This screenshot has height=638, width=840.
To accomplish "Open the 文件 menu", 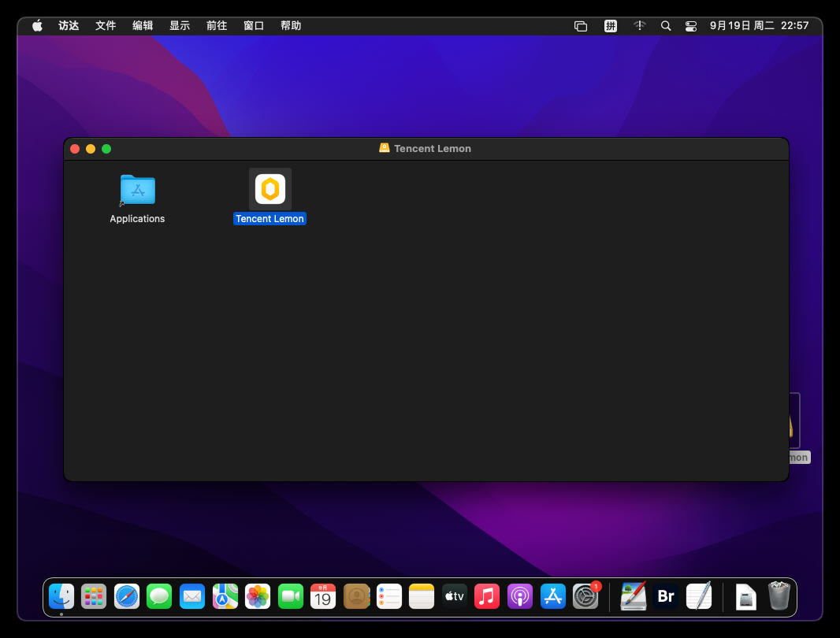I will 106,26.
